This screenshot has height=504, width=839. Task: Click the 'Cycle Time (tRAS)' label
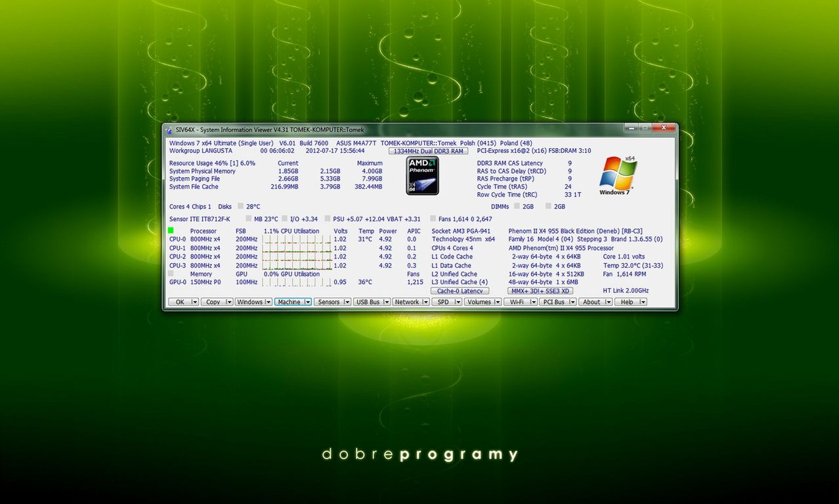pos(504,186)
